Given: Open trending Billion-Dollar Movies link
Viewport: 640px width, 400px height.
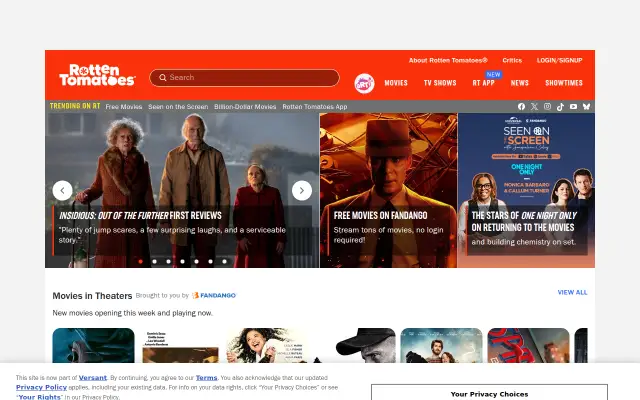Looking at the screenshot, I should click(x=245, y=107).
